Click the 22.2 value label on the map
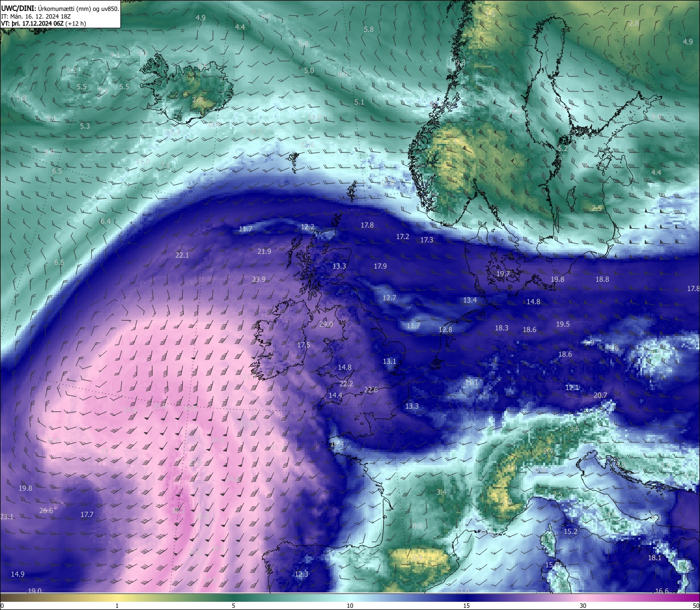This screenshot has width=700, height=610. [x=346, y=384]
